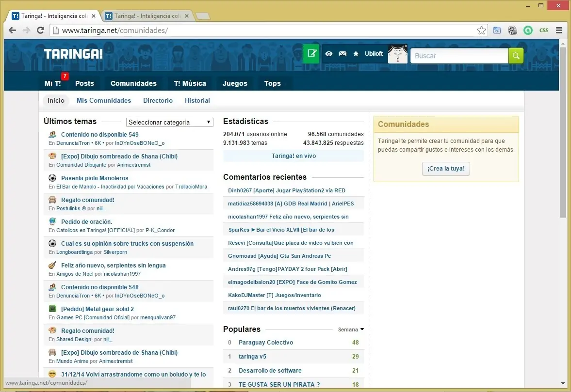The image size is (571, 392).
Task: Open the Ubiloft user avatar
Action: pyautogui.click(x=398, y=54)
